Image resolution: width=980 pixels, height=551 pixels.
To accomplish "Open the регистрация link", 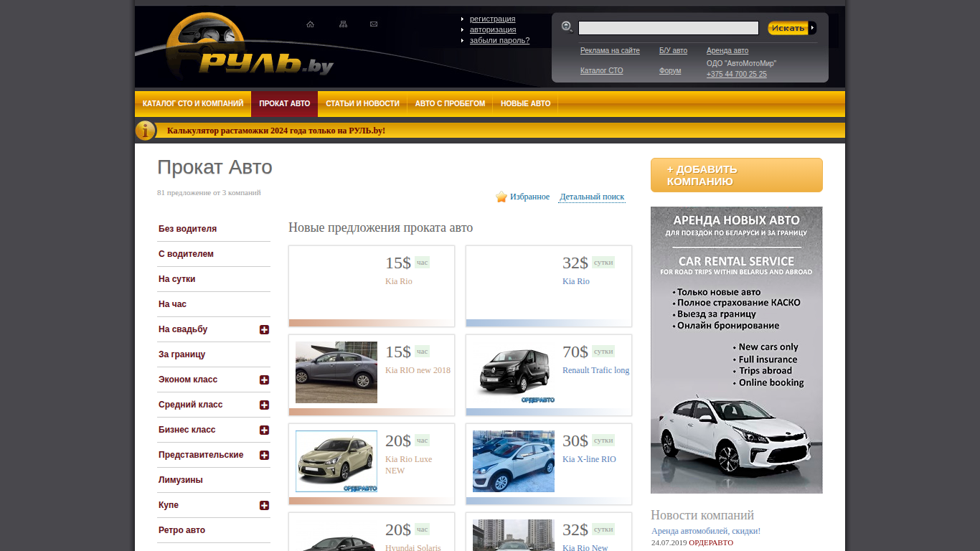I will point(492,19).
